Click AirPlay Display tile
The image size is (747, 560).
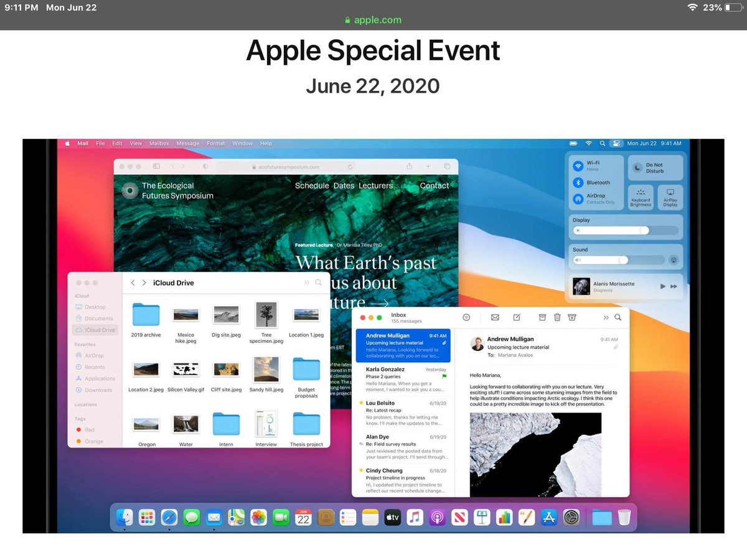coord(670,197)
